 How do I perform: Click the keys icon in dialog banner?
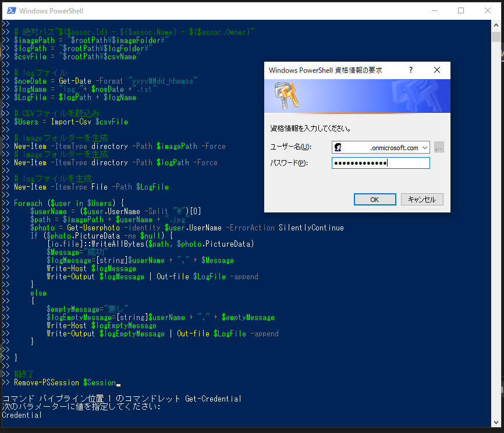pos(286,95)
